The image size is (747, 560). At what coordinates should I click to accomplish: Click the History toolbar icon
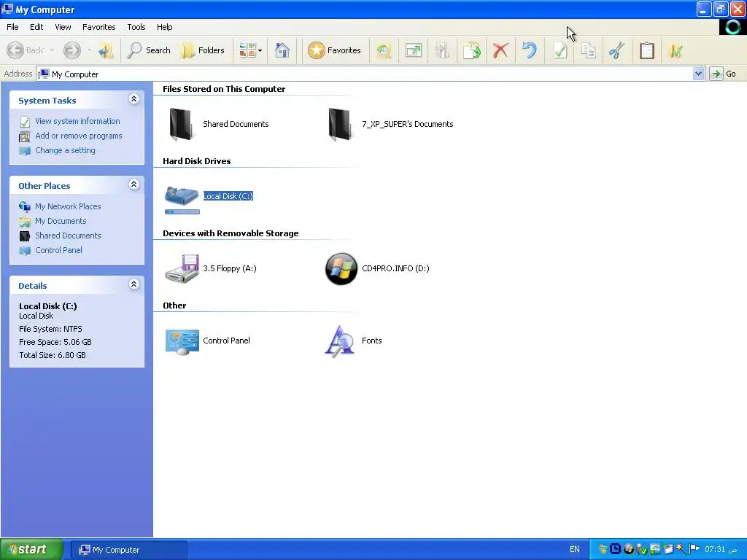click(x=384, y=50)
